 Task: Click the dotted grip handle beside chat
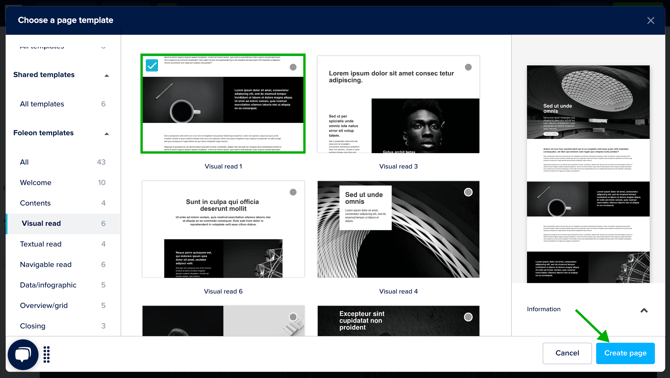click(x=47, y=354)
